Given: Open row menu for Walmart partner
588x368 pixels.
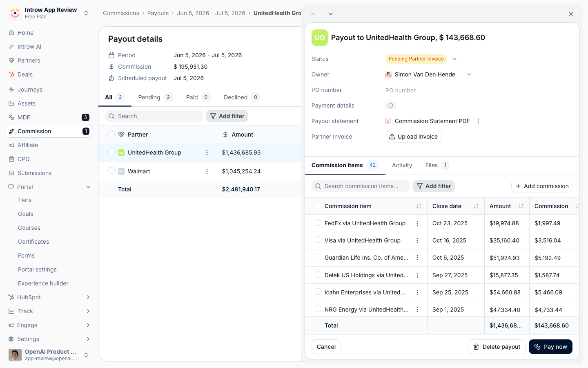Looking at the screenshot, I should coord(207,171).
